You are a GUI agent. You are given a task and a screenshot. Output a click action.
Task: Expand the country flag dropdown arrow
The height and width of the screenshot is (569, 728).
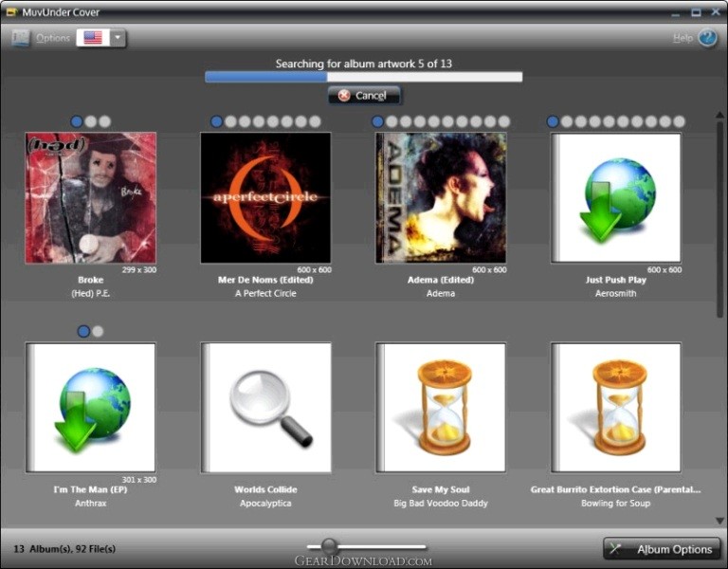tap(118, 38)
